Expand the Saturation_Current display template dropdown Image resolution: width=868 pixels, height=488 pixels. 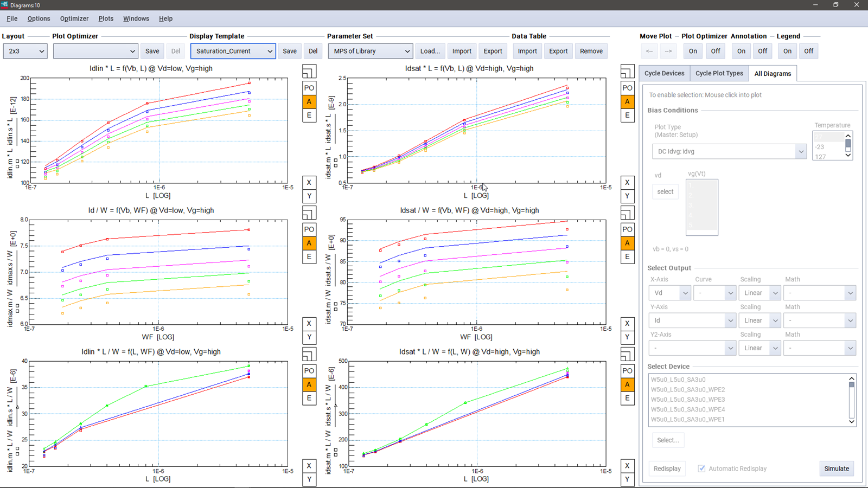click(233, 51)
